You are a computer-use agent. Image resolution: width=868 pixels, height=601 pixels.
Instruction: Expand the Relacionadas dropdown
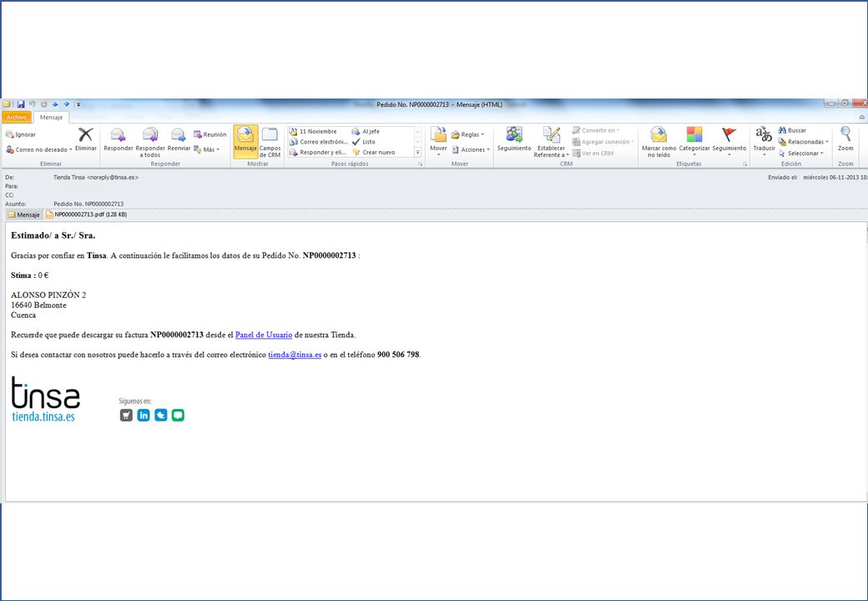[x=803, y=142]
